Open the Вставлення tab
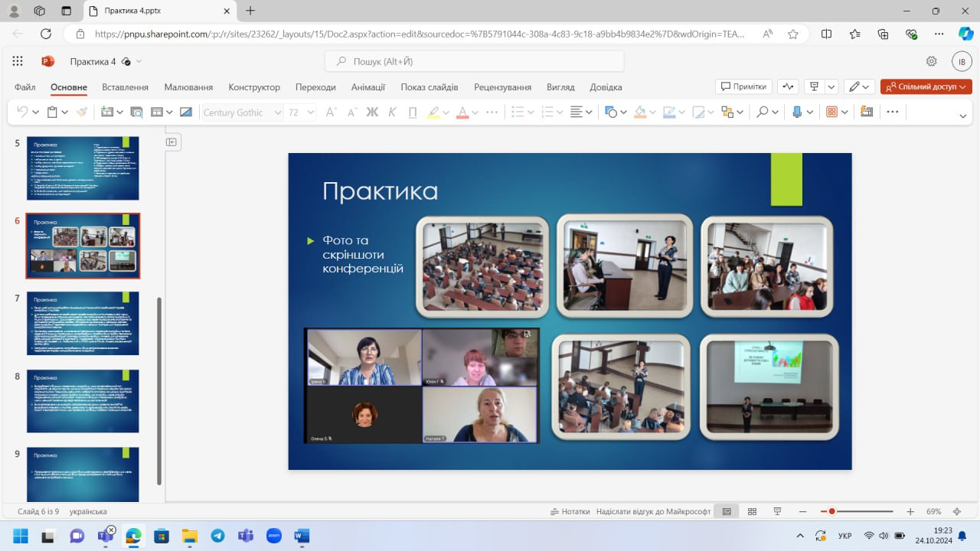980x551 pixels. coord(125,87)
